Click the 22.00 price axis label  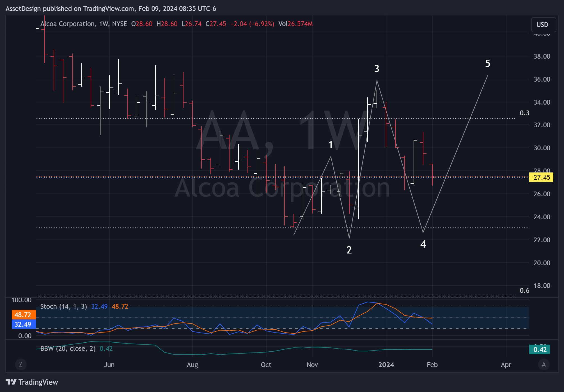pyautogui.click(x=542, y=240)
